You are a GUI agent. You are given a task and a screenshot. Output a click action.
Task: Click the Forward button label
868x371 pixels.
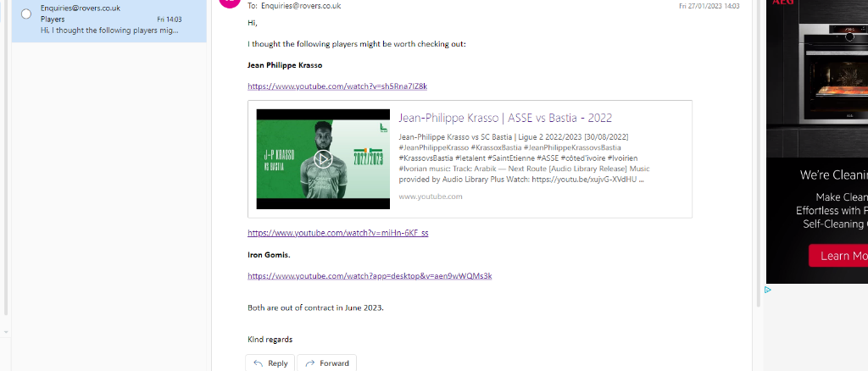[334, 363]
